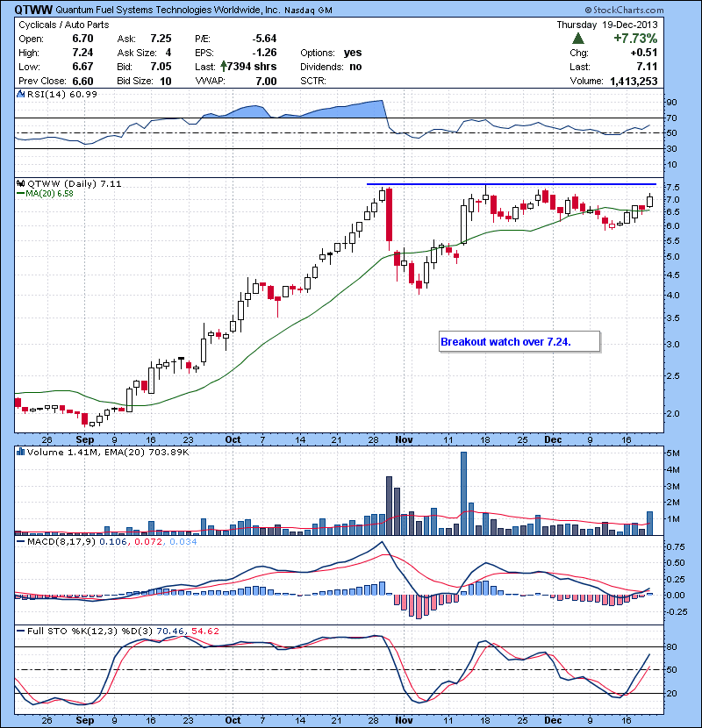Click the small green arrow before 7394 shrs
Image resolution: width=702 pixels, height=728 pixels.
224,67
